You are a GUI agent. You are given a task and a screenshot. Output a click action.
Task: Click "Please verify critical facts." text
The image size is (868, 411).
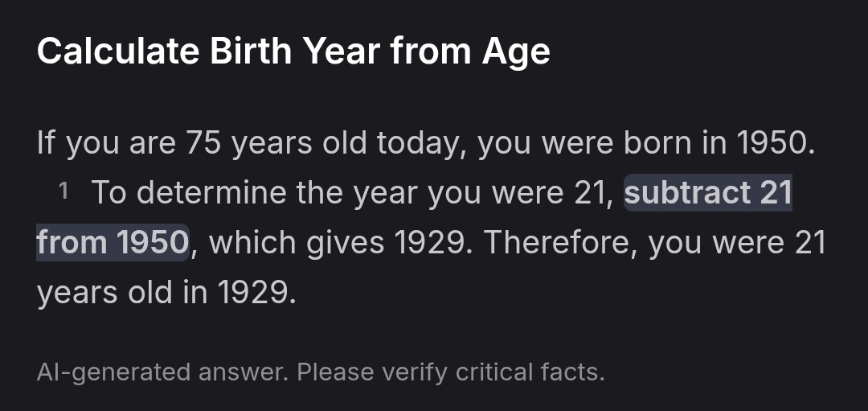pos(450,372)
